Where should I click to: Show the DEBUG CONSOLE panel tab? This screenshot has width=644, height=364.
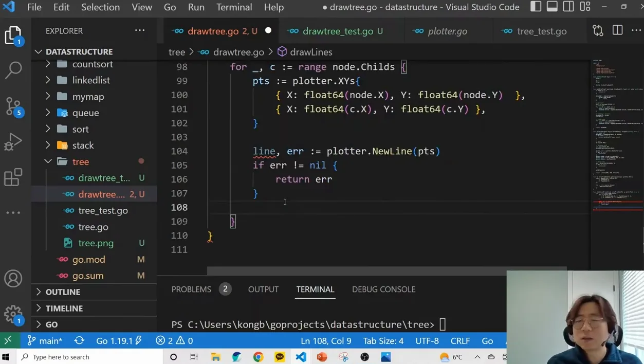point(383,289)
